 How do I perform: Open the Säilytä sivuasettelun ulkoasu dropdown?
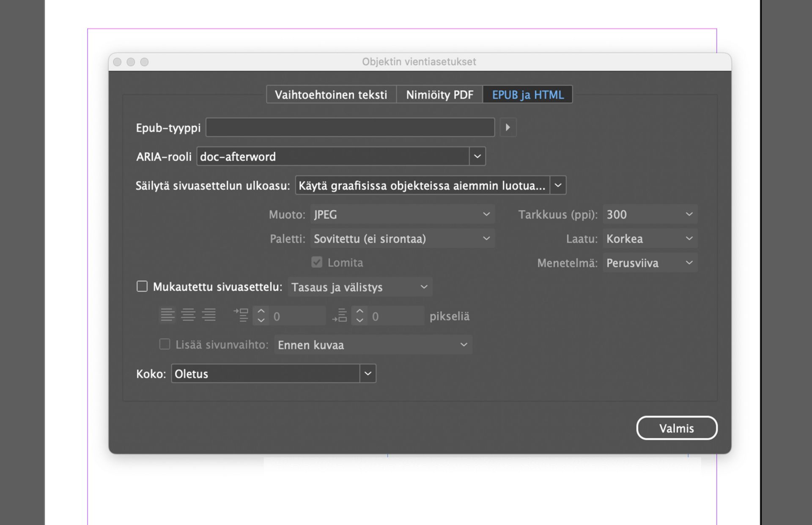(558, 185)
